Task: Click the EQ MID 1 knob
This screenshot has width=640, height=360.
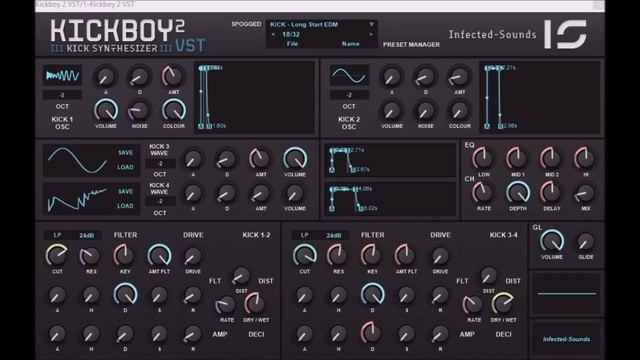Action: [x=517, y=158]
